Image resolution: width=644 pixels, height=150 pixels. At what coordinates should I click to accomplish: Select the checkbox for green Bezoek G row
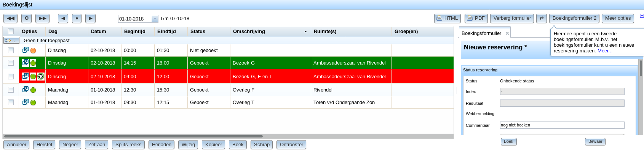point(11,63)
